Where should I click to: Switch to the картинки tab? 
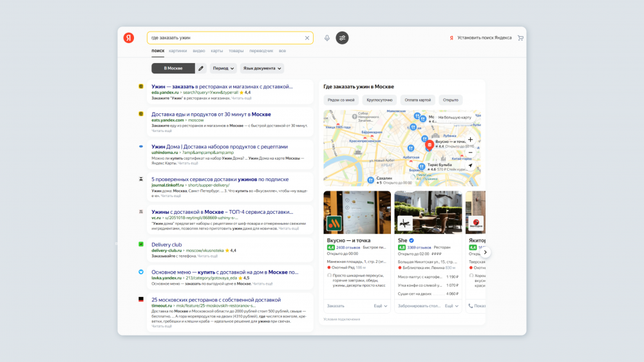(x=178, y=51)
